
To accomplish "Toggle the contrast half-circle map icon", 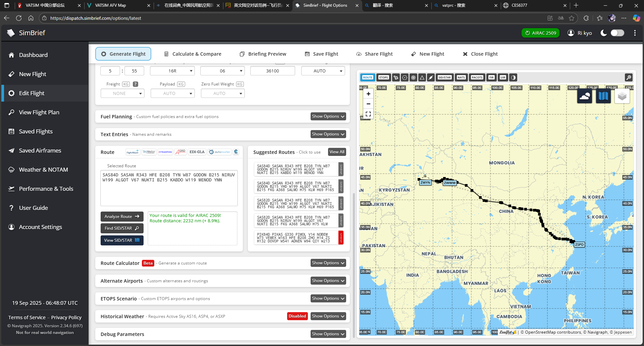I will (513, 77).
